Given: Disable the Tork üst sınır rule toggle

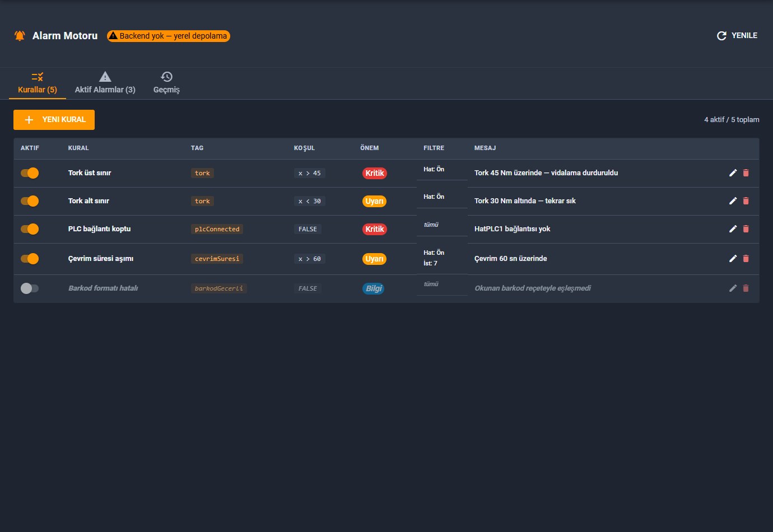Looking at the screenshot, I should [x=30, y=173].
